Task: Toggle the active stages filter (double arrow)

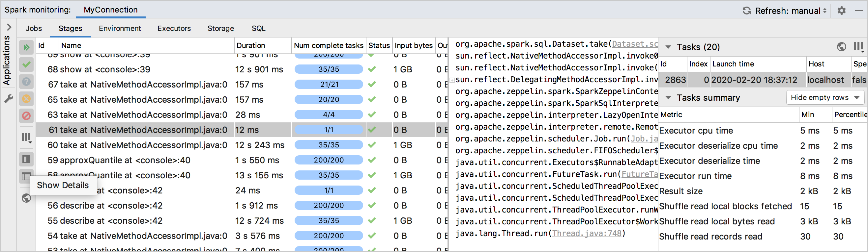Action: pyautogui.click(x=26, y=47)
